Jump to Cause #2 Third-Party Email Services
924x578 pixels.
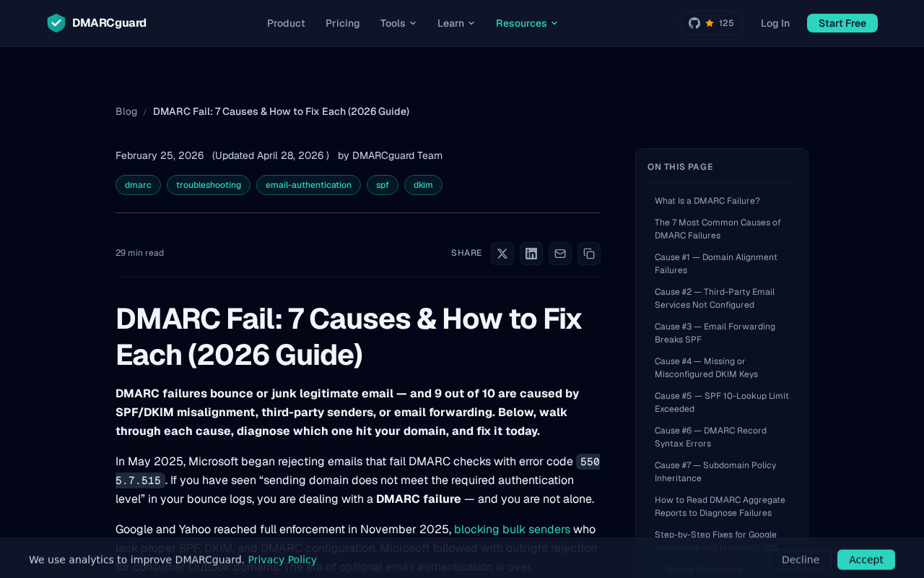pos(715,298)
